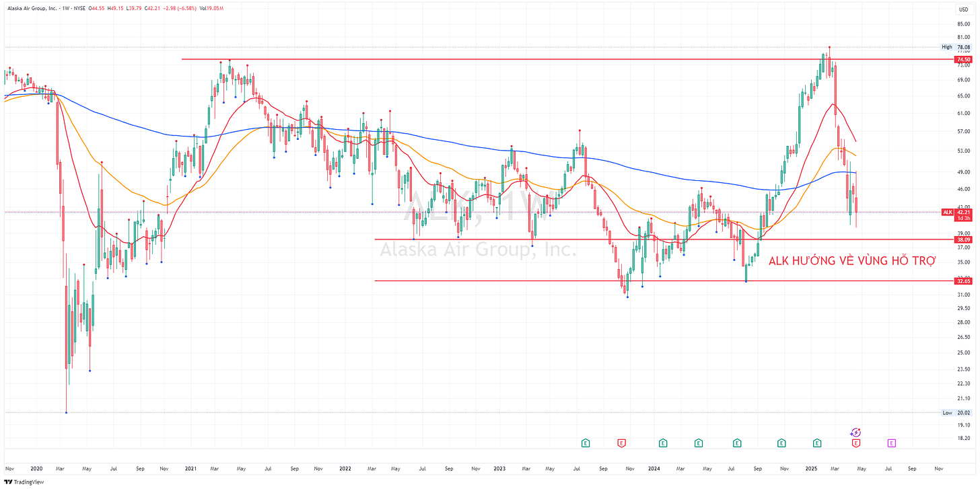The width and height of the screenshot is (980, 489).
Task: Select the 74.50 resistance price label
Action: [963, 59]
